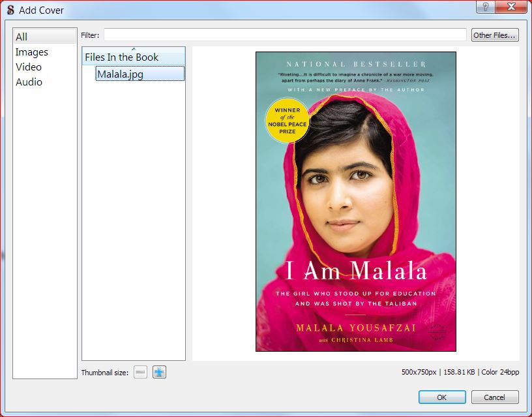
Task: Select the Audio category
Action: click(45, 82)
